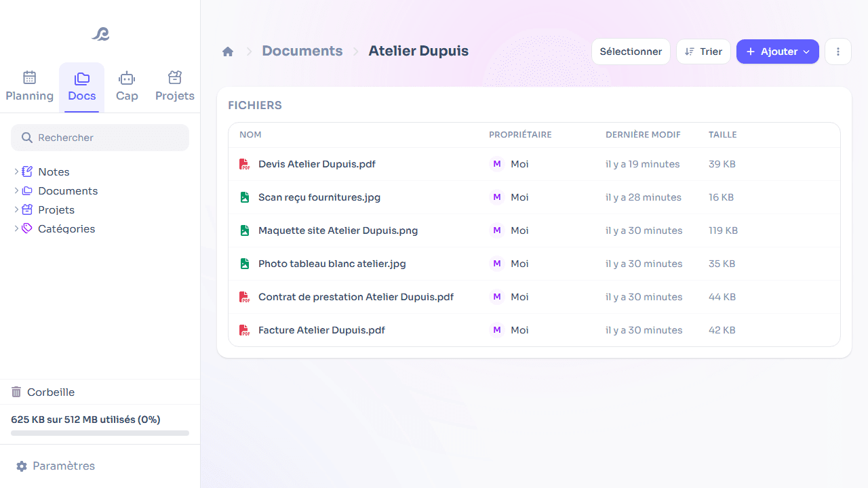Open the home breadcrumb icon

pyautogui.click(x=228, y=52)
